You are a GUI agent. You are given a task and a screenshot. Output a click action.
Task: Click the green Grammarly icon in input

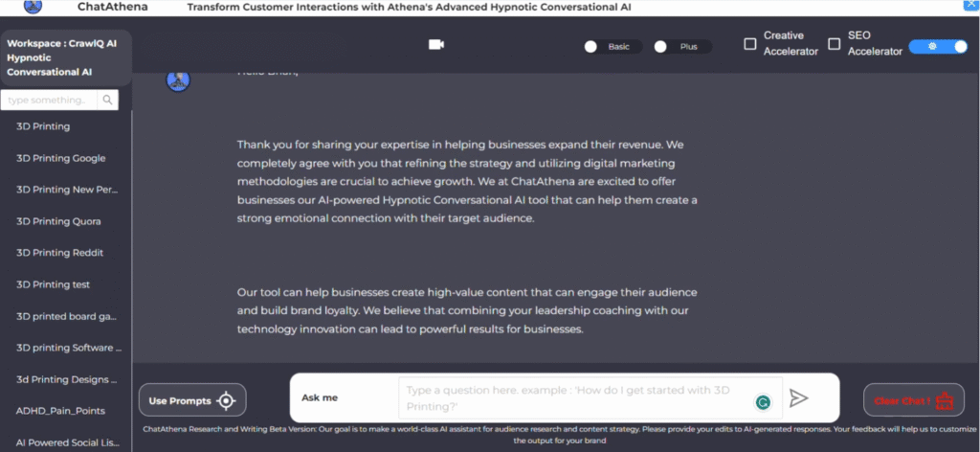point(763,402)
